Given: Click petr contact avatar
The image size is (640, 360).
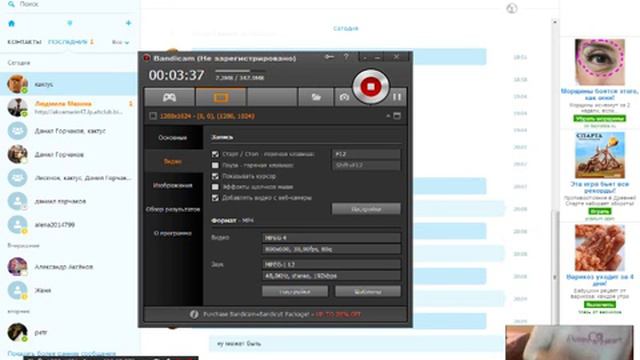Looking at the screenshot, I should 18,332.
